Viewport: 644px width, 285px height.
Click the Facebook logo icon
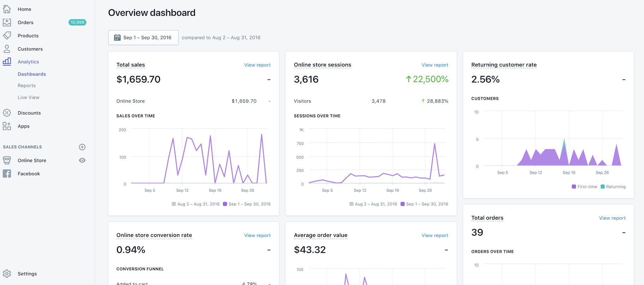(7, 174)
